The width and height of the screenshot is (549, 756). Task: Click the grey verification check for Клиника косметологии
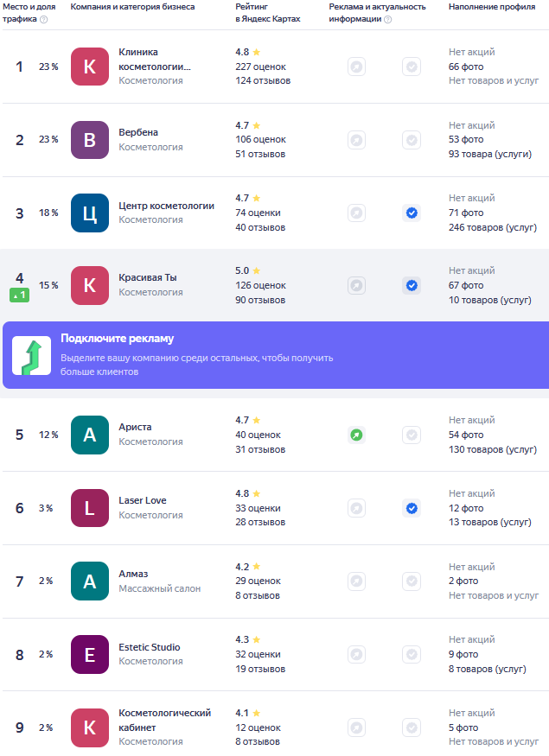tap(412, 67)
